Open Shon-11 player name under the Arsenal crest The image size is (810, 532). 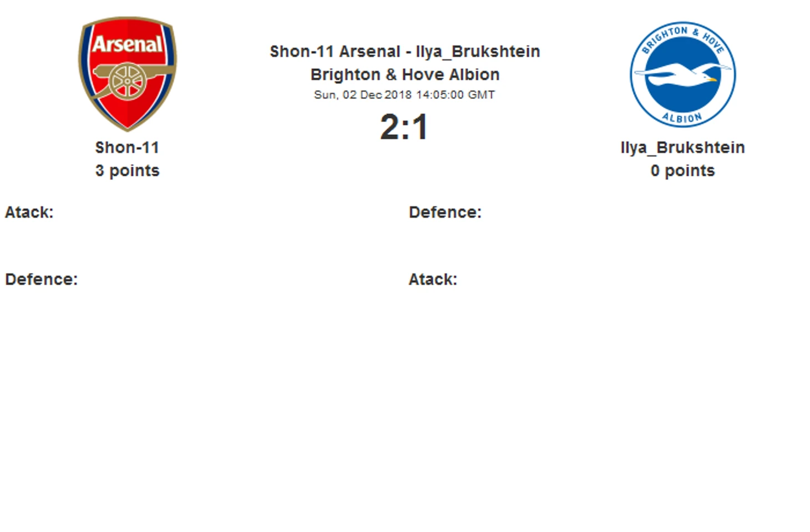(x=127, y=148)
